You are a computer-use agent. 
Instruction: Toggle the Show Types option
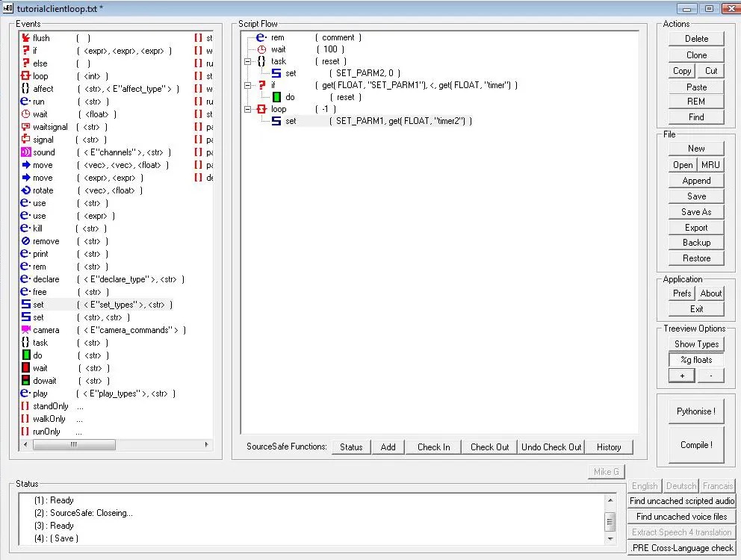tap(696, 344)
